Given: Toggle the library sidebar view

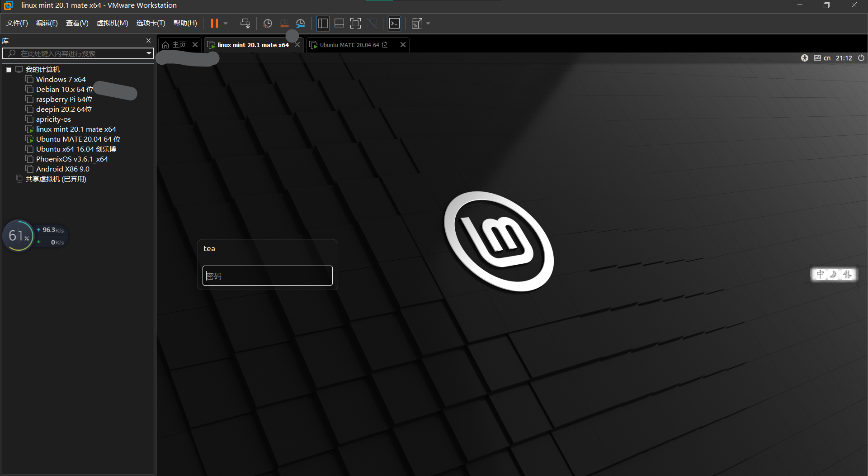Looking at the screenshot, I should (x=323, y=23).
